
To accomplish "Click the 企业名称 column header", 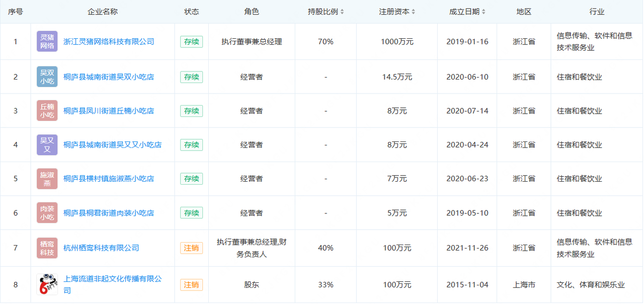I will click(103, 12).
